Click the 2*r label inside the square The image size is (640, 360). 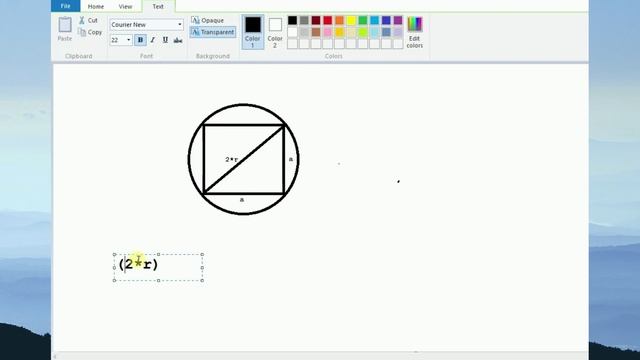(x=231, y=160)
